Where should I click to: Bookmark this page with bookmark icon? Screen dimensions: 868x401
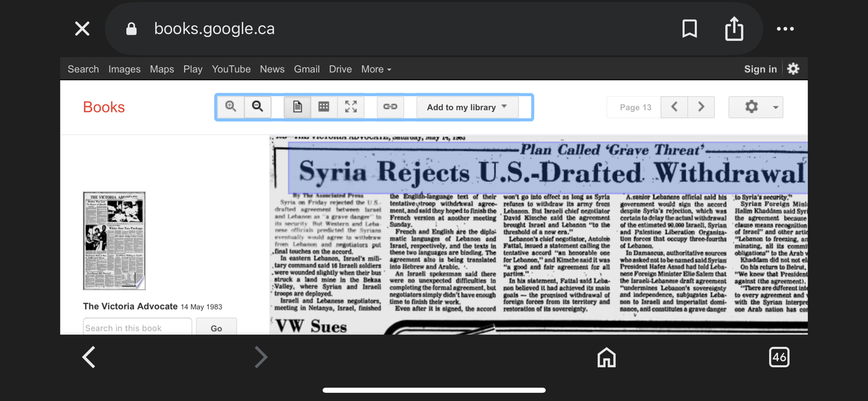pyautogui.click(x=689, y=29)
